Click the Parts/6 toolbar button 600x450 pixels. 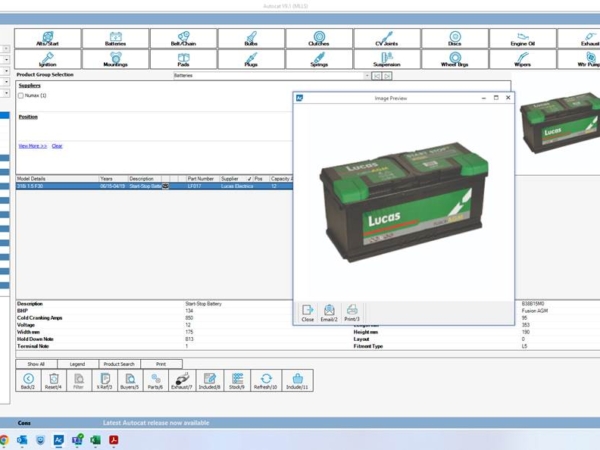pos(155,381)
